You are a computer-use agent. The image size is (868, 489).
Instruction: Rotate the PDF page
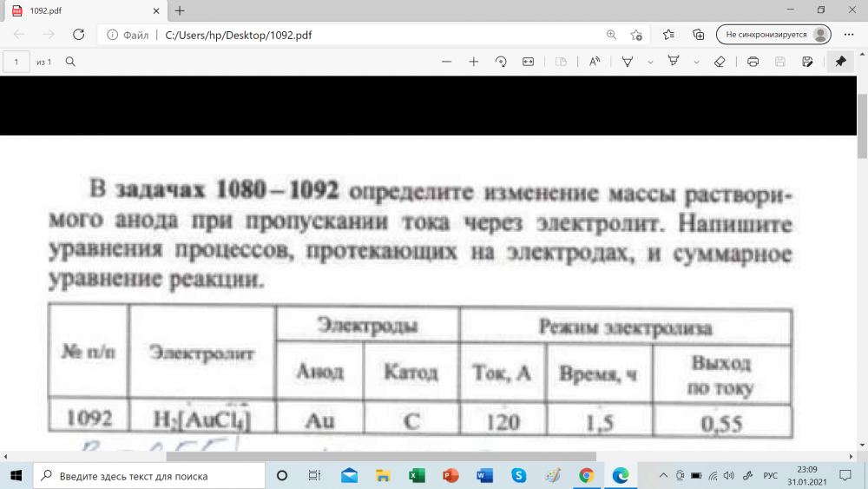[x=501, y=62]
